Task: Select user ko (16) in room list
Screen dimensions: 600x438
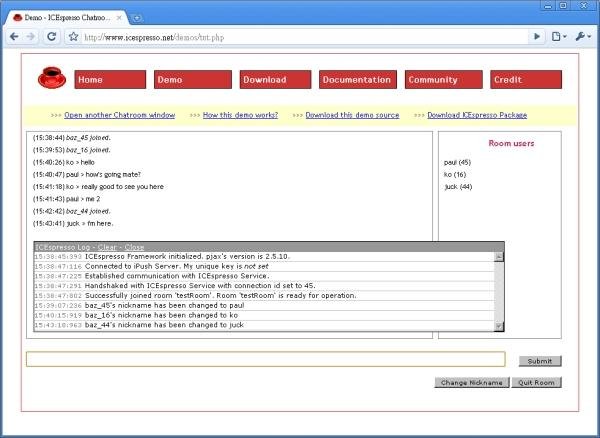Action: coord(455,174)
